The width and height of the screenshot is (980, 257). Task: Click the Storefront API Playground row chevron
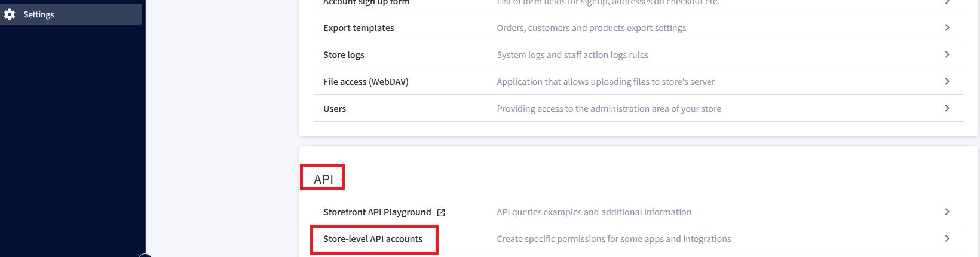(947, 212)
